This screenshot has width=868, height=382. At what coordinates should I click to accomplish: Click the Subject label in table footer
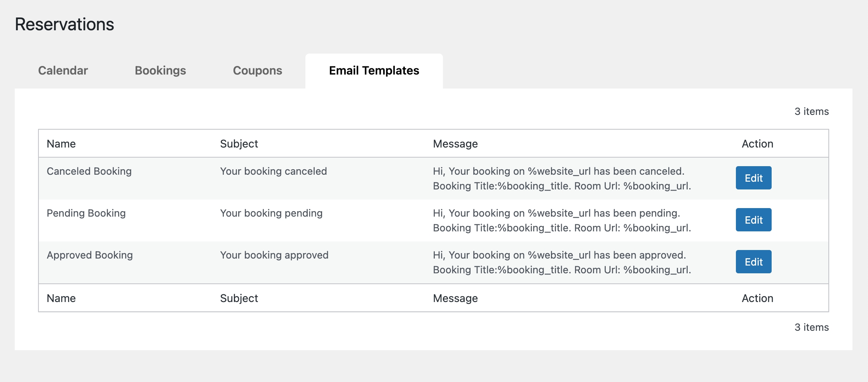coord(239,298)
